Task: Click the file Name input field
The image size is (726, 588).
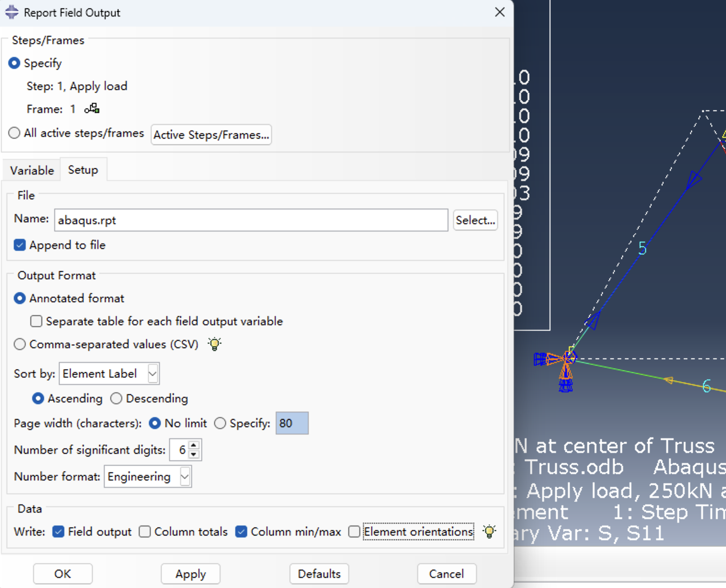Action: pyautogui.click(x=251, y=220)
